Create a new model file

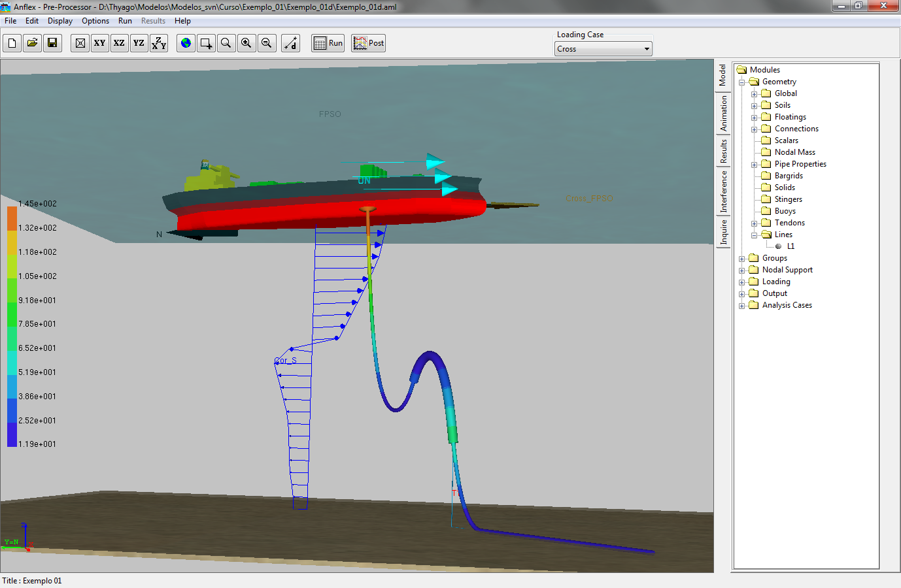(12, 43)
